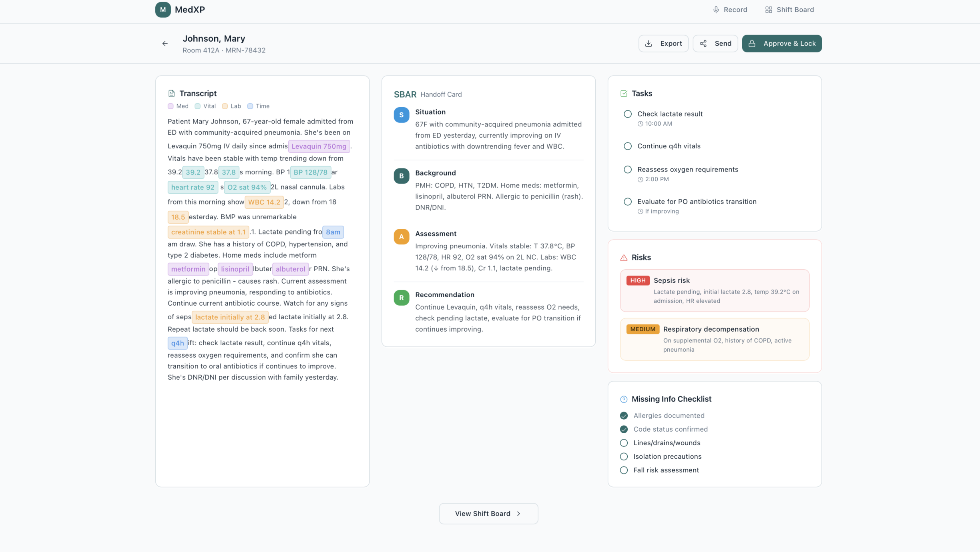Uncheck Allergies documented in checklist
The height and width of the screenshot is (552, 980).
coord(624,416)
